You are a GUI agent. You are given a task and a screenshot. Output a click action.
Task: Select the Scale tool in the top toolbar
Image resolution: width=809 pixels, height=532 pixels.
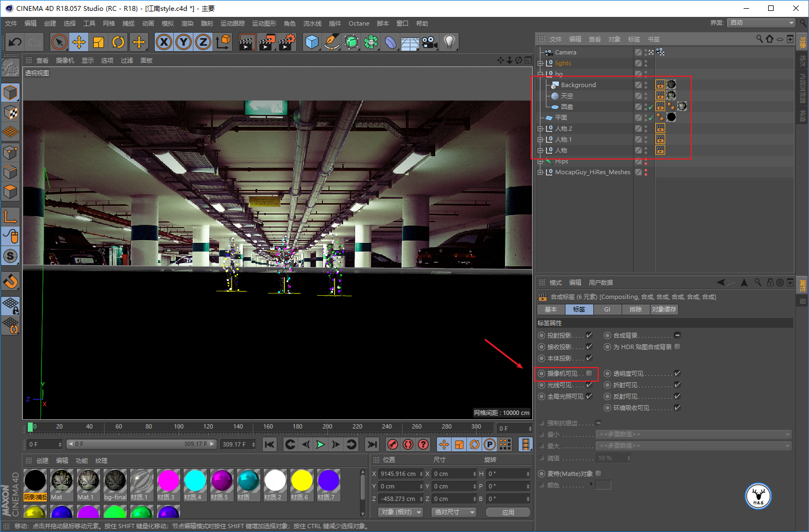[x=99, y=42]
